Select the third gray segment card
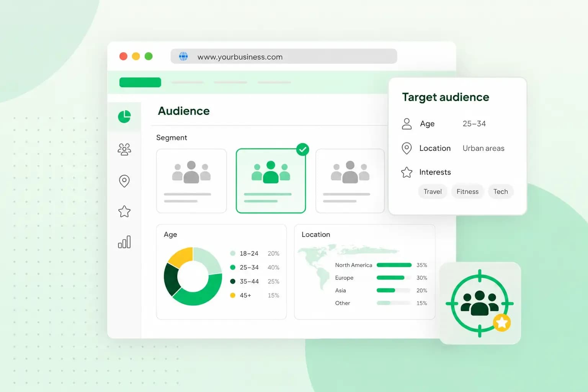 (x=350, y=181)
